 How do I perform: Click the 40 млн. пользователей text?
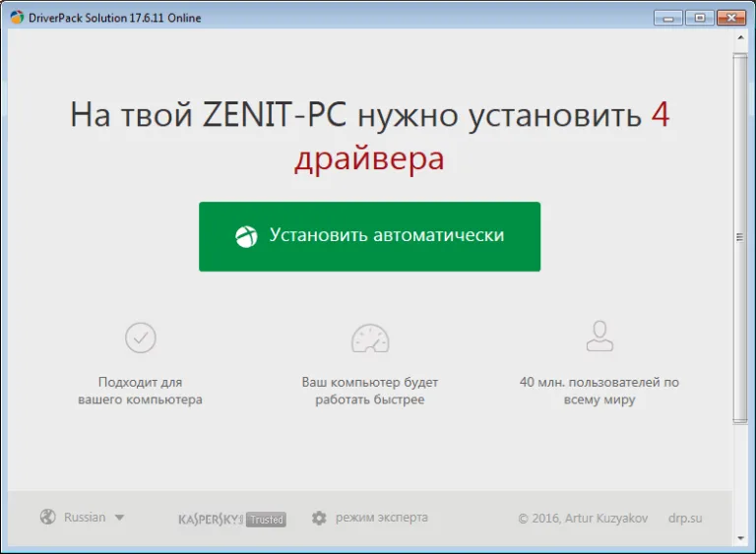599,391
